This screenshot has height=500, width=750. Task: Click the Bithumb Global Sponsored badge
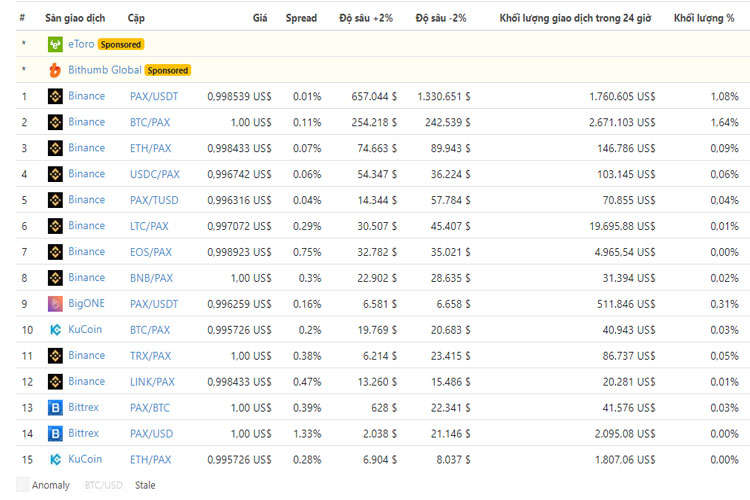(x=167, y=70)
